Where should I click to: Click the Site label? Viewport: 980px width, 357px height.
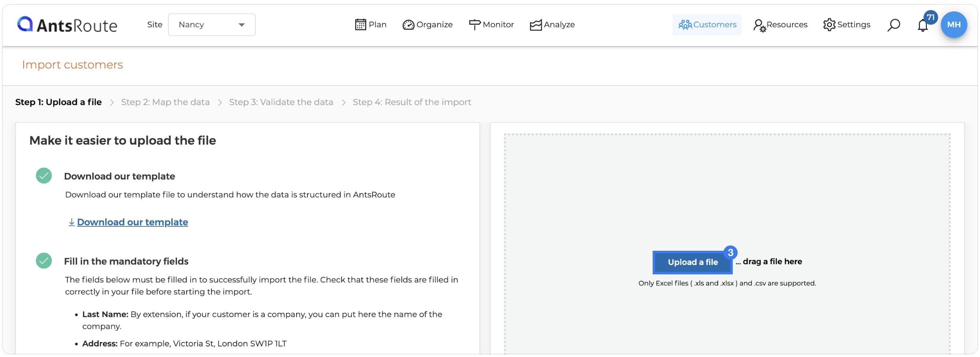tap(155, 25)
